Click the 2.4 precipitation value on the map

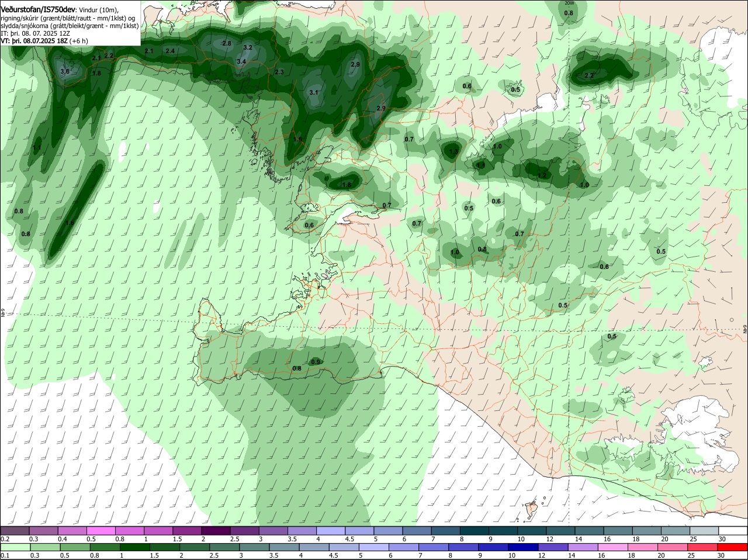(170, 51)
